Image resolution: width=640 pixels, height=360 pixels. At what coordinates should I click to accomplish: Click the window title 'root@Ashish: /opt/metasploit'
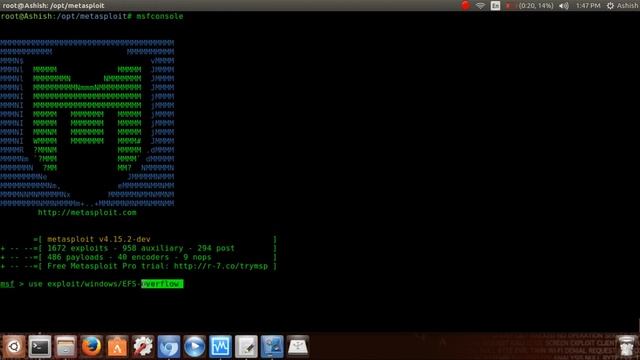click(x=53, y=6)
